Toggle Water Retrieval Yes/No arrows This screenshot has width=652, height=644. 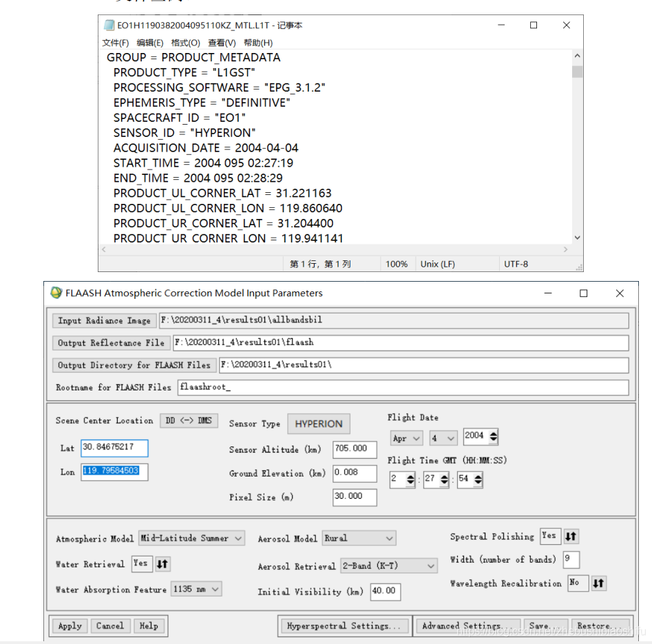[162, 564]
